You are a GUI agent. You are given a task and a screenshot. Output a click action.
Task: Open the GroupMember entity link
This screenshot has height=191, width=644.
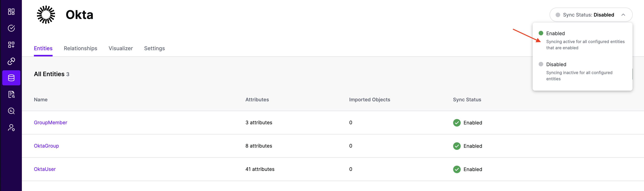pyautogui.click(x=50, y=122)
